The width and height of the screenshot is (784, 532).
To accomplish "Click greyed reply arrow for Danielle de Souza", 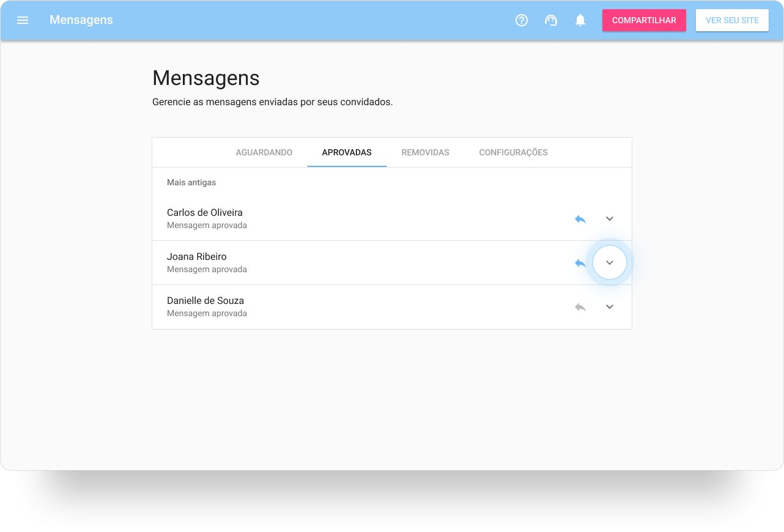I will pyautogui.click(x=580, y=307).
